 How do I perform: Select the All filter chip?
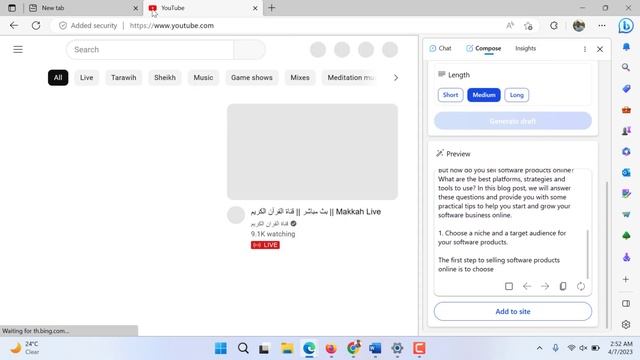[58, 78]
